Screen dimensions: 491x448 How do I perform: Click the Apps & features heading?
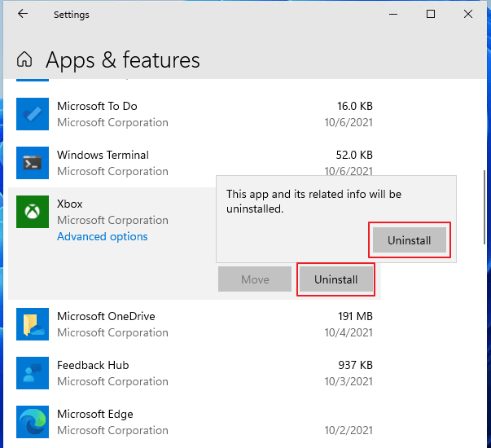click(x=122, y=59)
